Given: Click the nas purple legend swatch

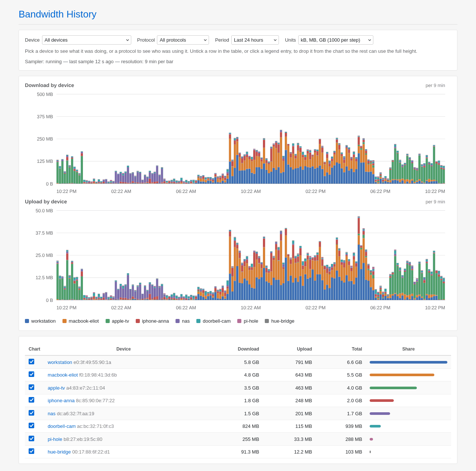Looking at the screenshot, I should click(178, 321).
